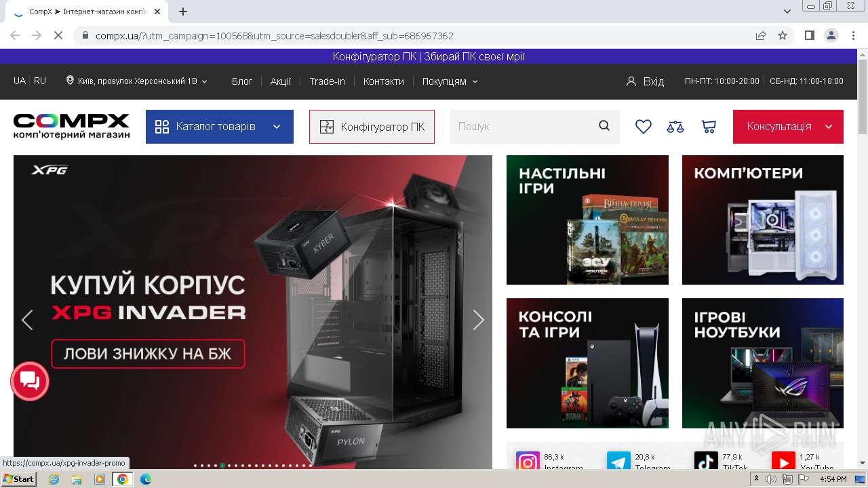The height and width of the screenshot is (488, 868).
Task: Expand the Покупцям menu
Action: click(450, 81)
